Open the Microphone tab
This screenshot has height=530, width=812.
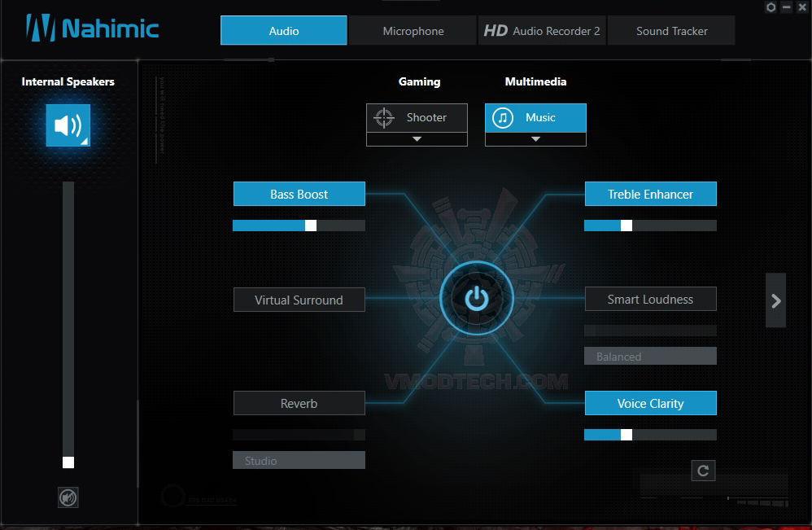pyautogui.click(x=413, y=31)
